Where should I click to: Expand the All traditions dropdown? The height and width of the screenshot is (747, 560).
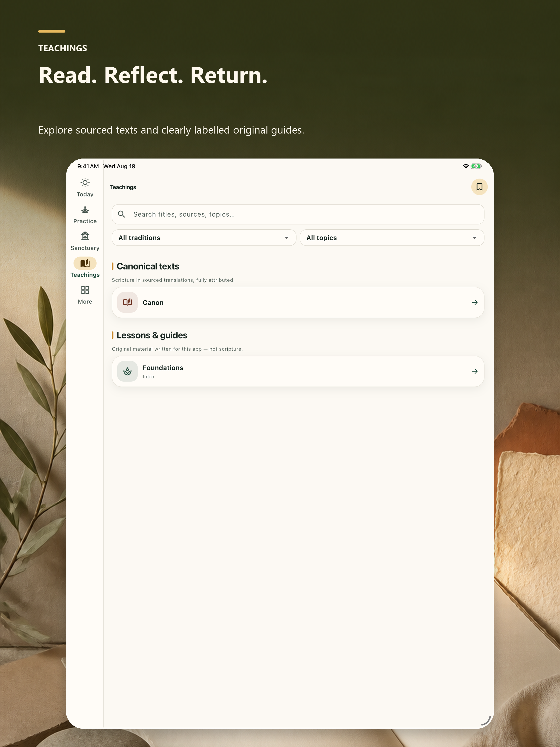pos(204,238)
